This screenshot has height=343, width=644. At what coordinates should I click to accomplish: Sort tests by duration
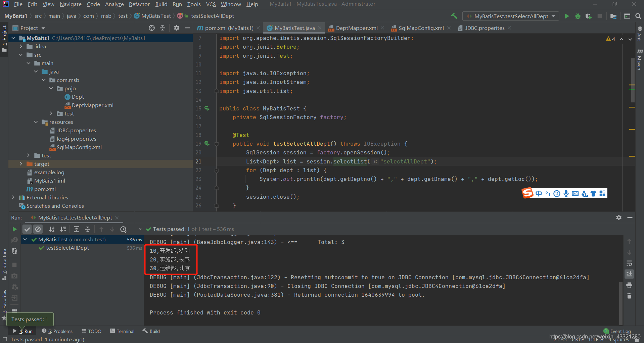pos(63,229)
